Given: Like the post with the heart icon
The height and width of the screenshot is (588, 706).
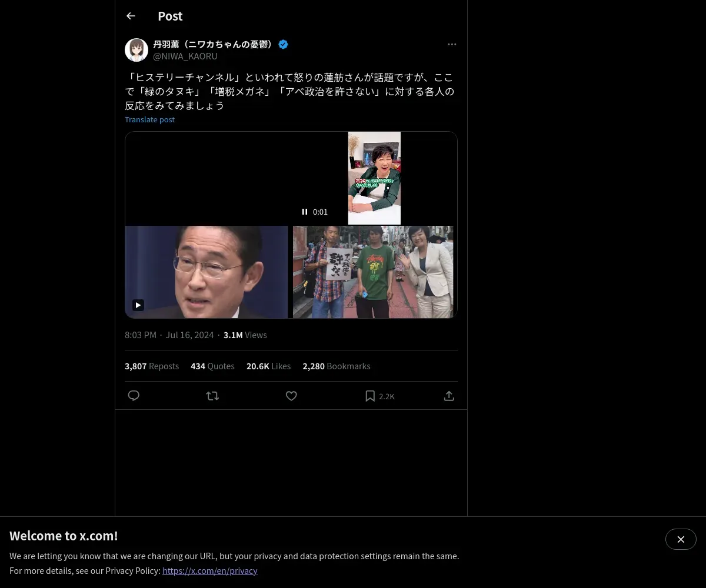Looking at the screenshot, I should pos(291,396).
